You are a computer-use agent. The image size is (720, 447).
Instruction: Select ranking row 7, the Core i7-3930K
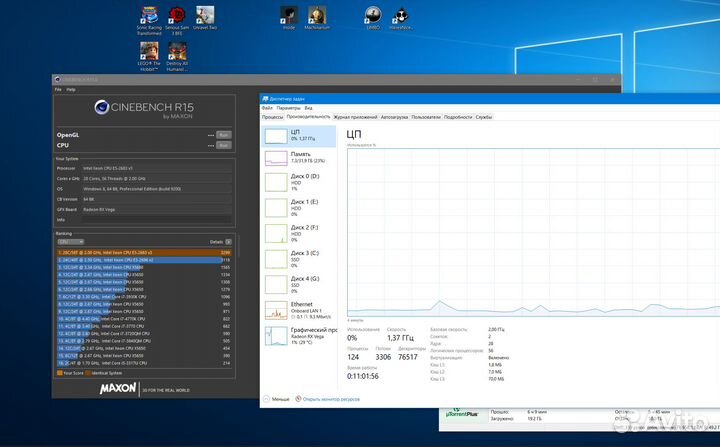click(x=144, y=296)
